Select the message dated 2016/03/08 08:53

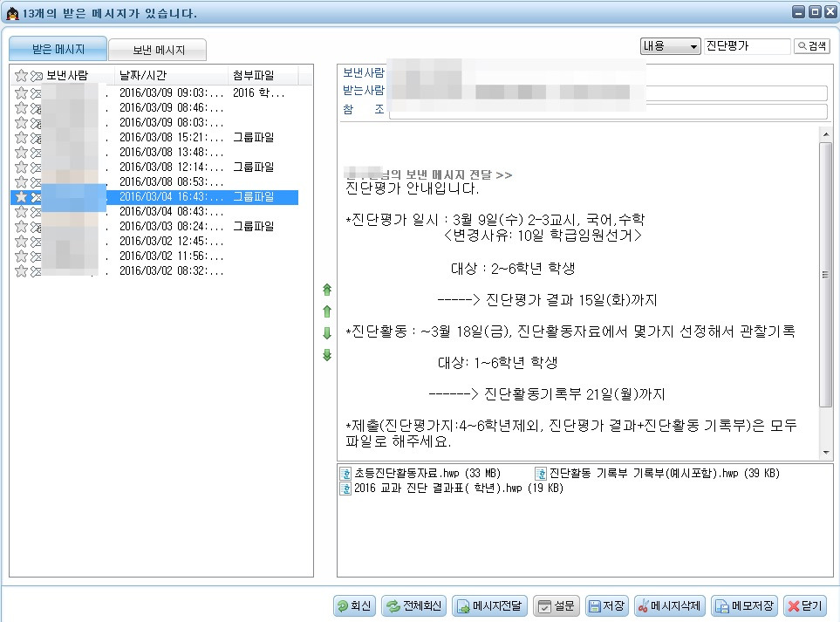tap(154, 182)
